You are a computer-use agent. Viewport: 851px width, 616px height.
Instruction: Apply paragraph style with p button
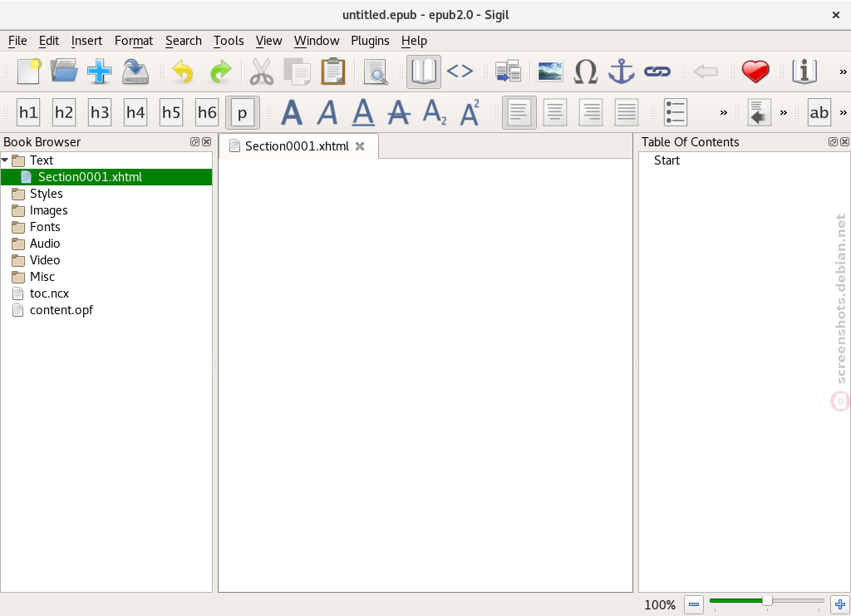[243, 112]
